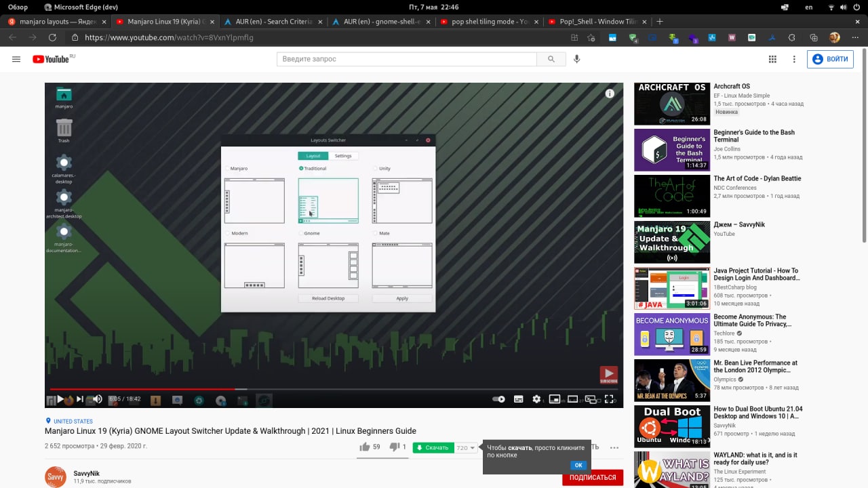Open the clock and calendar panel
This screenshot has height=488, width=868.
(434, 7)
